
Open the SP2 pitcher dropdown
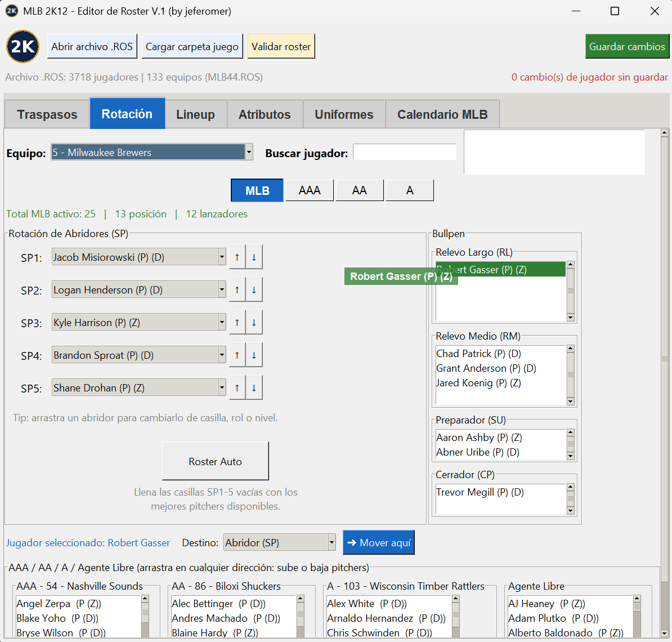pos(222,289)
